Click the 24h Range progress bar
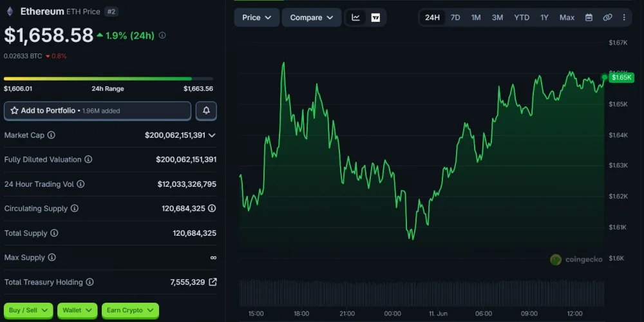Image resolution: width=644 pixels, height=322 pixels. pos(108,79)
